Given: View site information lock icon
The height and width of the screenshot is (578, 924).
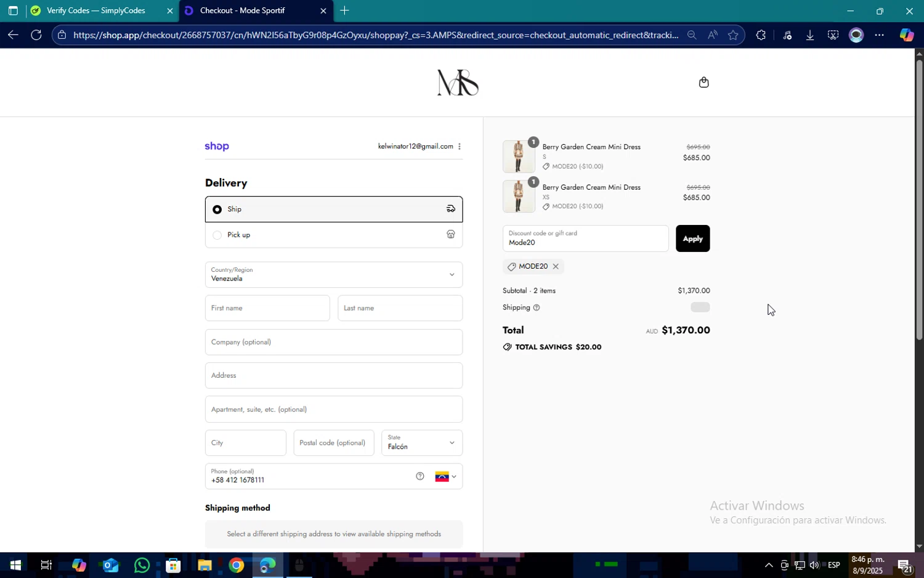Looking at the screenshot, I should [x=61, y=35].
